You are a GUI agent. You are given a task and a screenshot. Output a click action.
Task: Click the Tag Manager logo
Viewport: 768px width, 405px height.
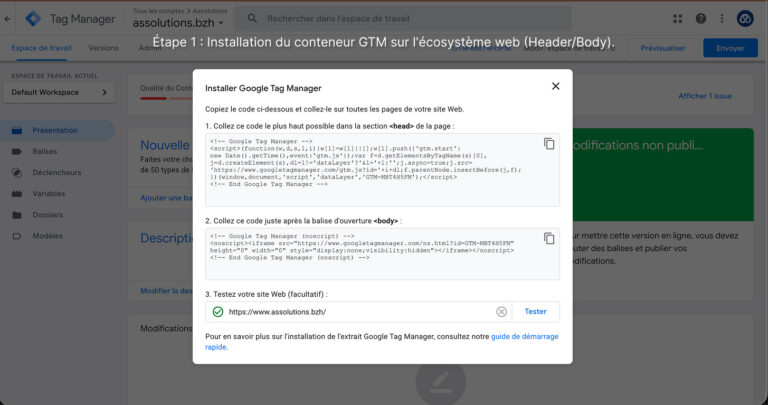tap(33, 19)
